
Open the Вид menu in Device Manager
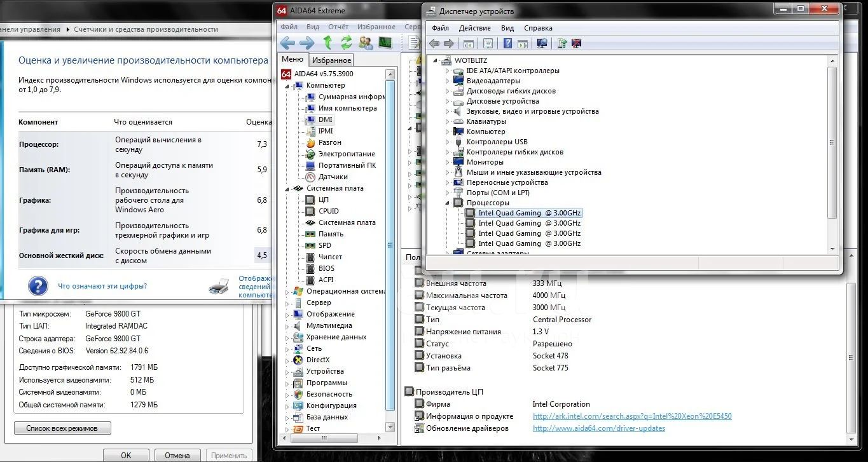507,28
